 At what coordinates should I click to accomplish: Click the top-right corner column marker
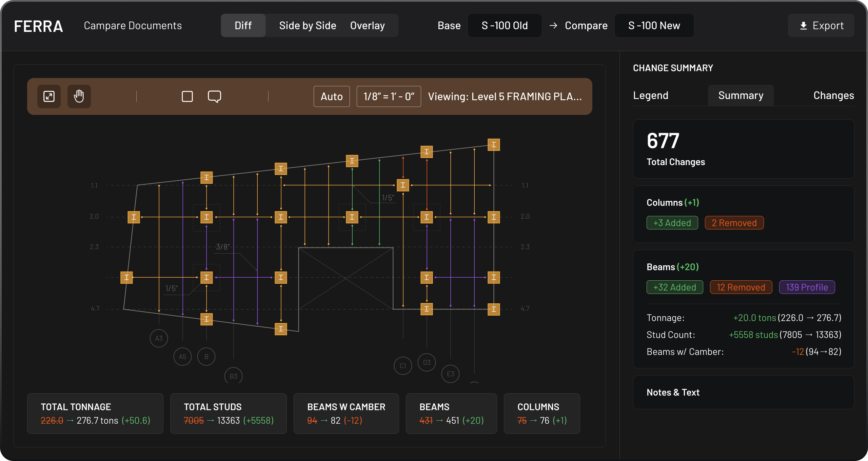click(x=494, y=145)
